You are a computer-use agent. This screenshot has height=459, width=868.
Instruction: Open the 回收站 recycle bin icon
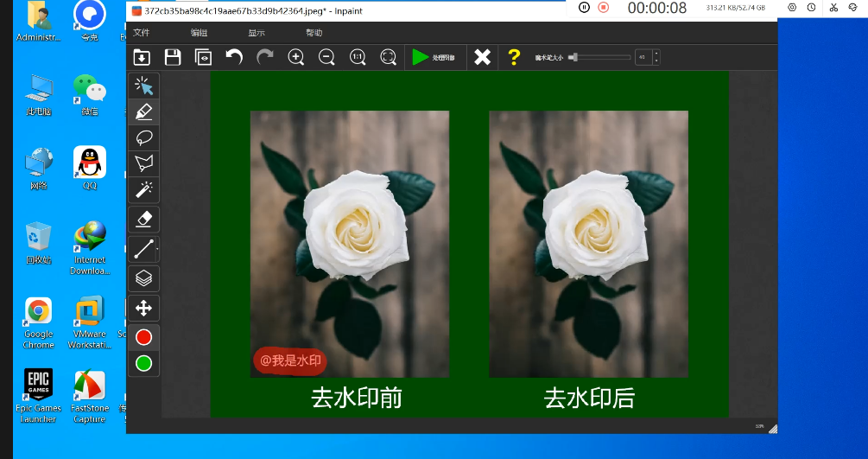coord(38,243)
